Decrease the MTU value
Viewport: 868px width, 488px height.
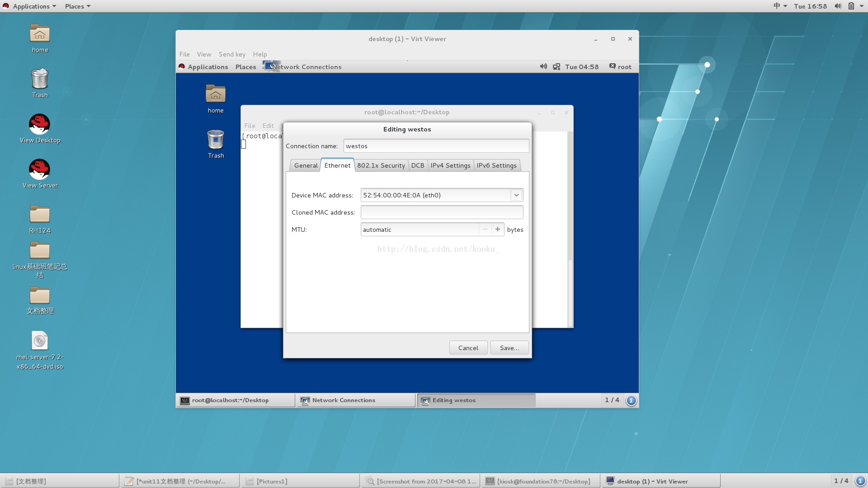[485, 230]
